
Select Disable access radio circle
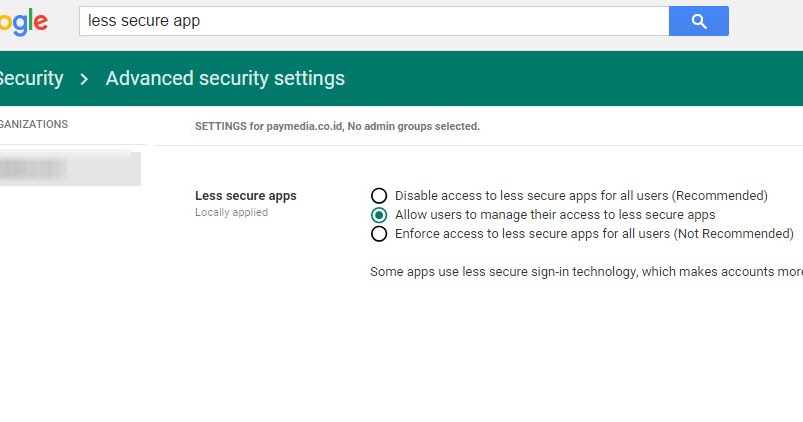[379, 196]
